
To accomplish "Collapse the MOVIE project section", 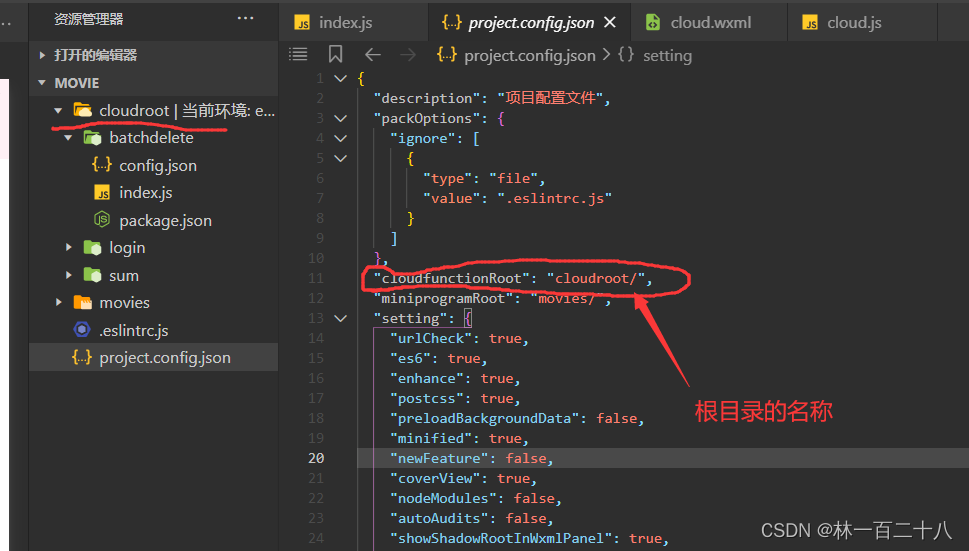I will pyautogui.click(x=42, y=83).
